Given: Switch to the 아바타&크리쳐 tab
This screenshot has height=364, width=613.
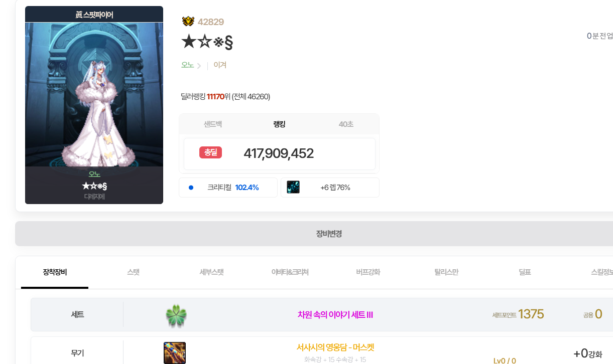Looking at the screenshot, I should point(290,272).
